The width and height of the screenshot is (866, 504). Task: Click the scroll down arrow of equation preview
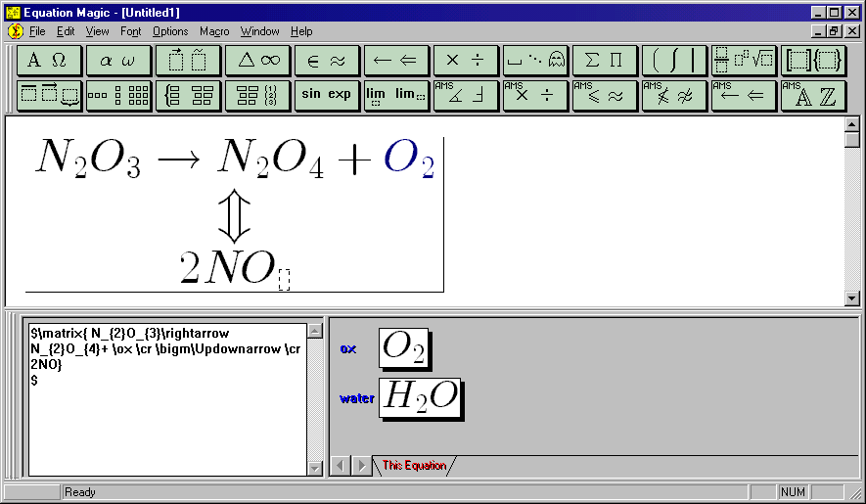[x=852, y=298]
